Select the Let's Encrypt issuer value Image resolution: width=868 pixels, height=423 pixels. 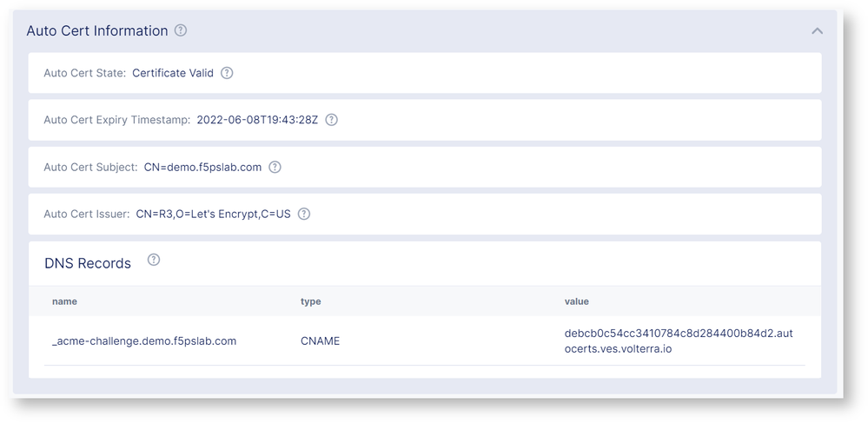click(213, 214)
